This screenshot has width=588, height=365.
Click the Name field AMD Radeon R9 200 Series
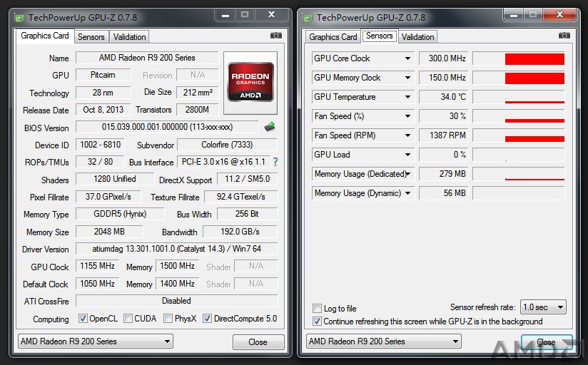[x=147, y=58]
